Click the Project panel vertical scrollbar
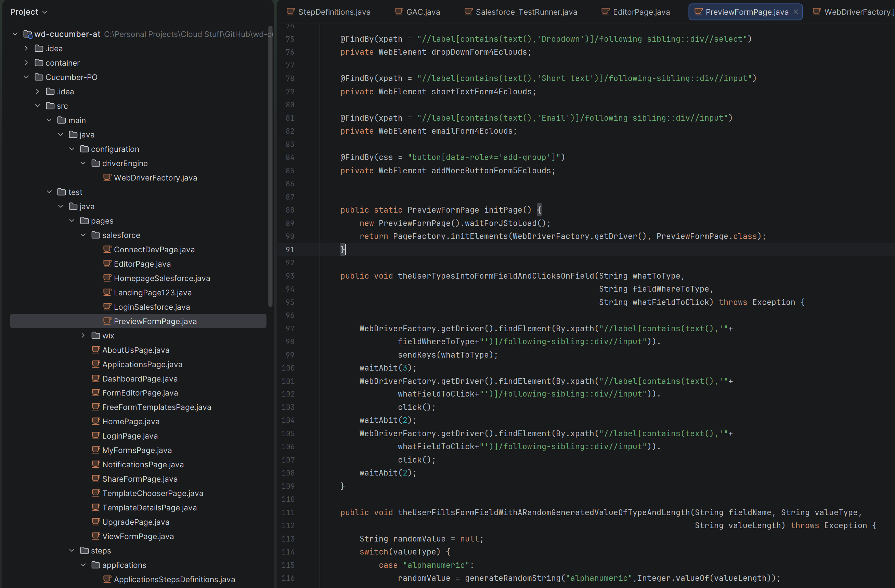The image size is (895, 588). click(x=270, y=166)
